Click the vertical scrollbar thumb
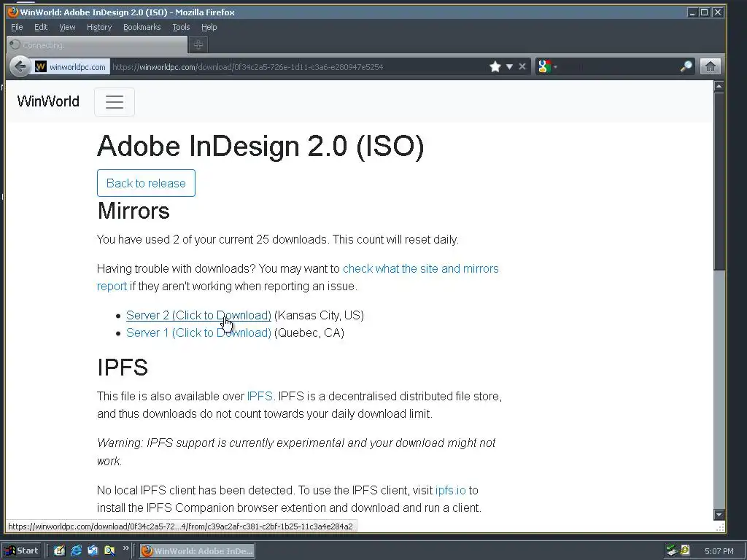This screenshot has width=747, height=560. [719, 181]
